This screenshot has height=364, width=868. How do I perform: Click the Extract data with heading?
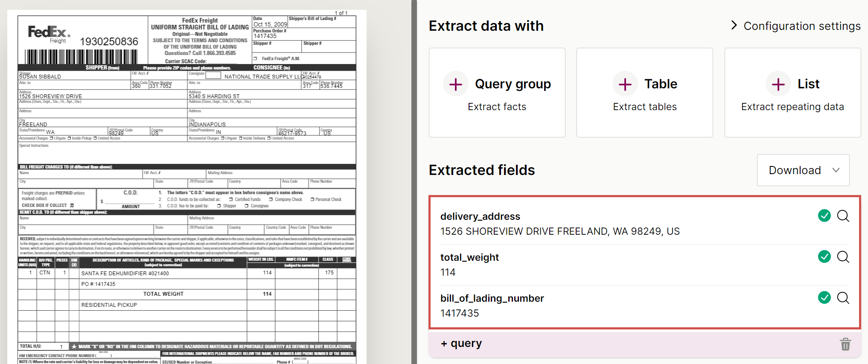486,26
